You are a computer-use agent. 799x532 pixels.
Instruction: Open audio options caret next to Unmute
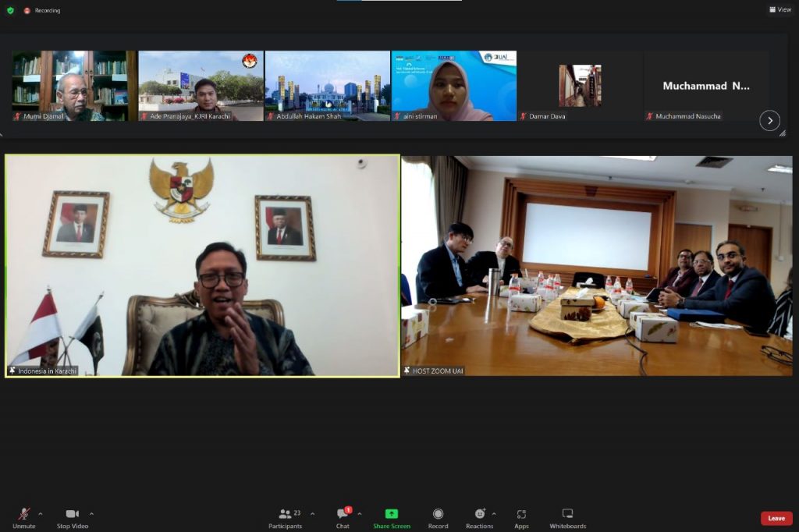41,514
